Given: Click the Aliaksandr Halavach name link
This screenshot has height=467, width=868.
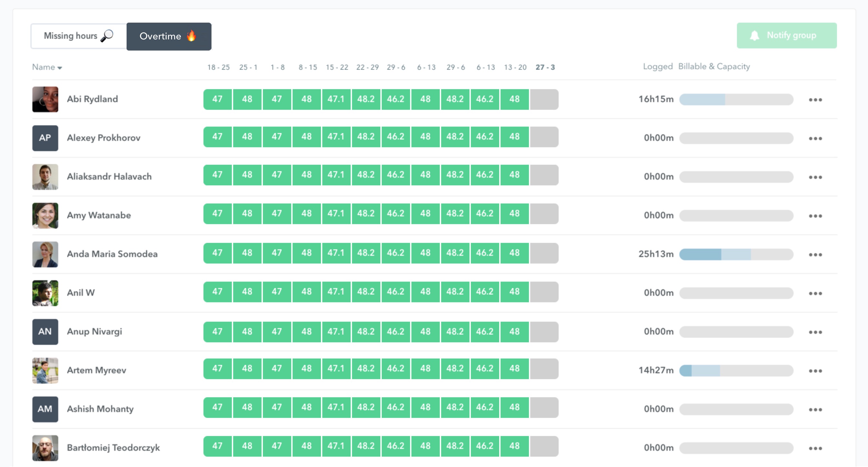Looking at the screenshot, I should point(109,177).
